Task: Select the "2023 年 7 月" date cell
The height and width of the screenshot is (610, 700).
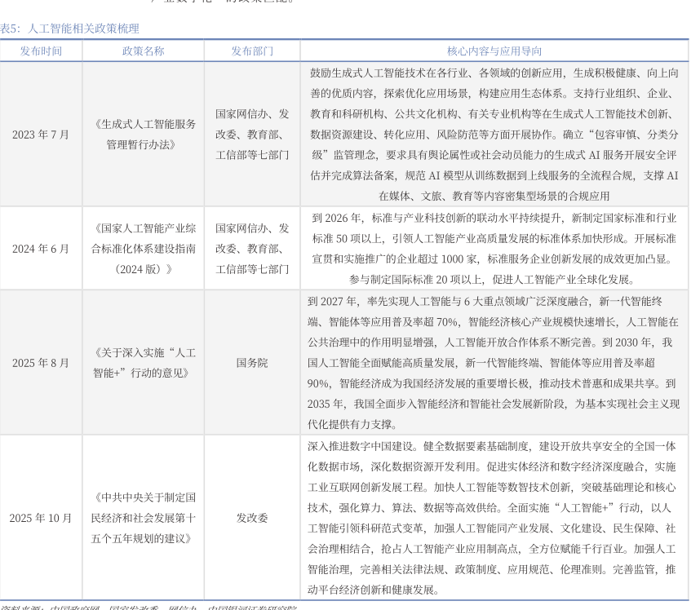Action: click(x=41, y=135)
